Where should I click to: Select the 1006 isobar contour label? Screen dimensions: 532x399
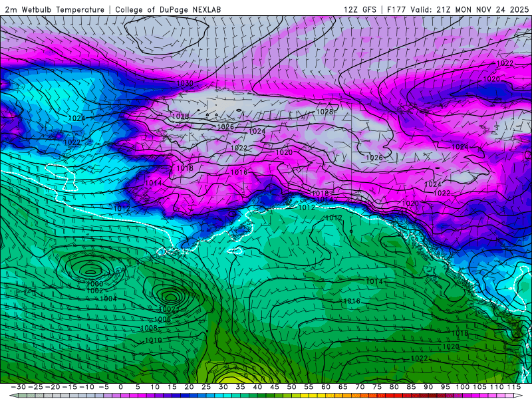(162, 319)
